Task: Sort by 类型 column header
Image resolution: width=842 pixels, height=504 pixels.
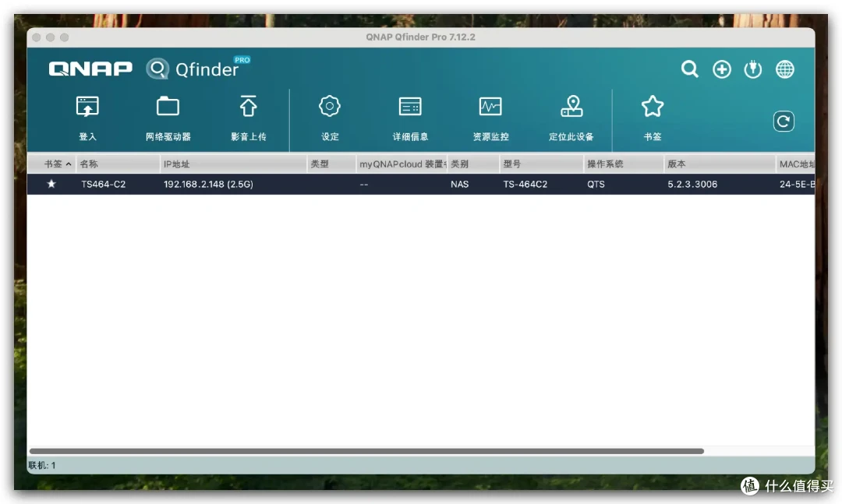Action: tap(331, 164)
